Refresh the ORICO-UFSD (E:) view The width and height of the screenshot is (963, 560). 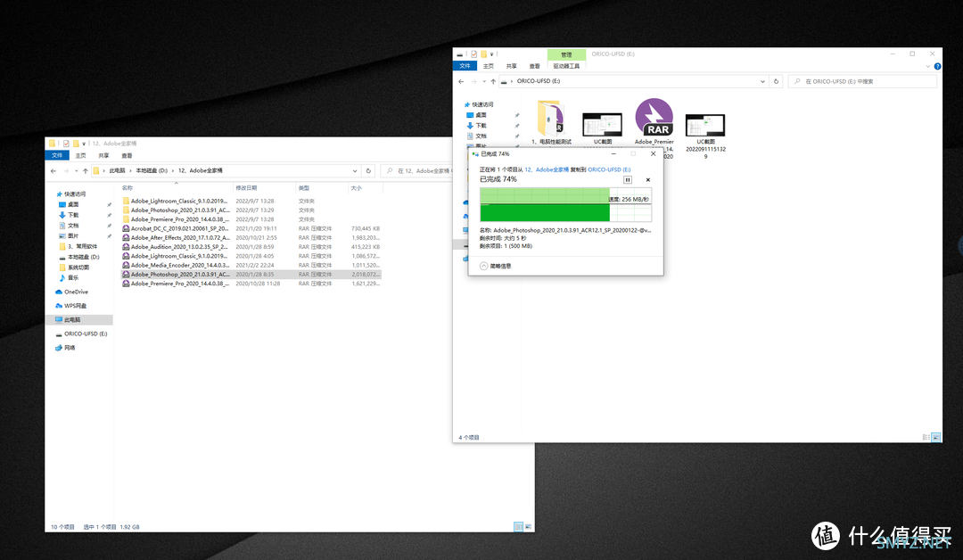point(777,81)
